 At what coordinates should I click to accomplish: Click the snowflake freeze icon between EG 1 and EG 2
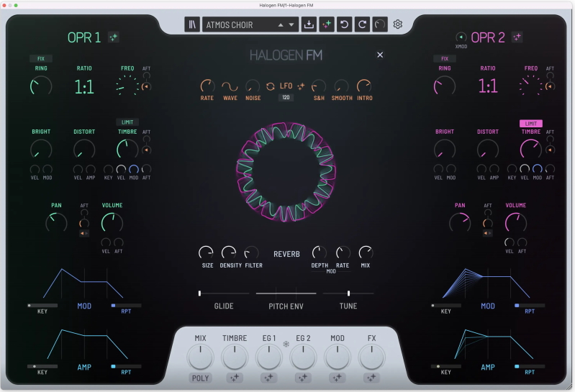point(286,344)
